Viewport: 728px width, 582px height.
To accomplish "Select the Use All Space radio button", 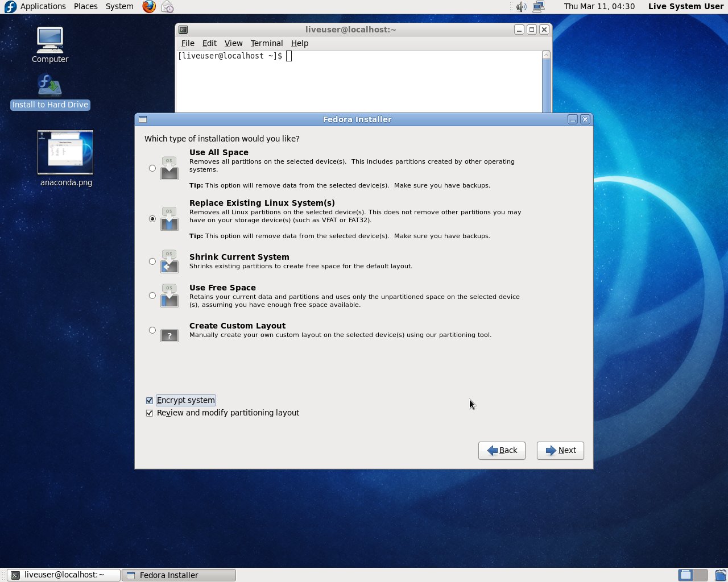I will (152, 168).
